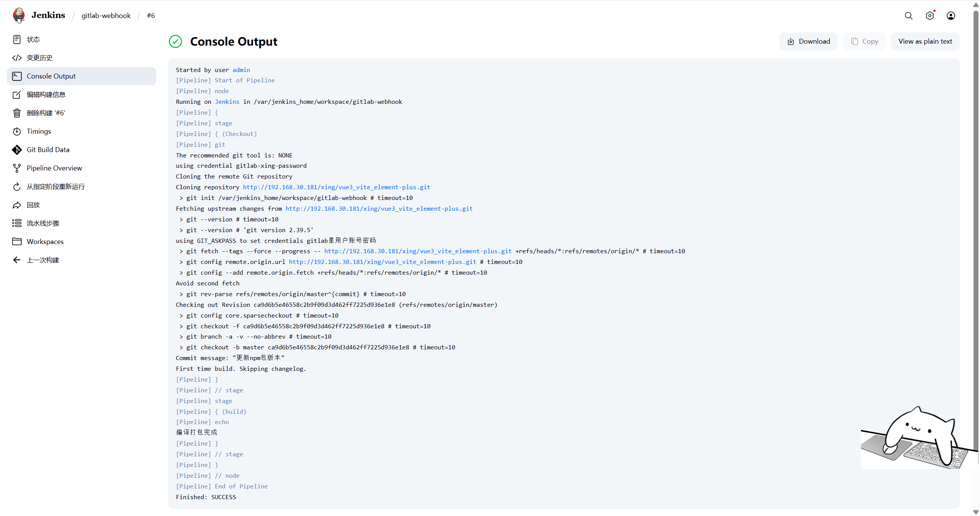Click 'using credential gitlab-xing-password' line
This screenshot has width=980, height=516.
point(241,165)
